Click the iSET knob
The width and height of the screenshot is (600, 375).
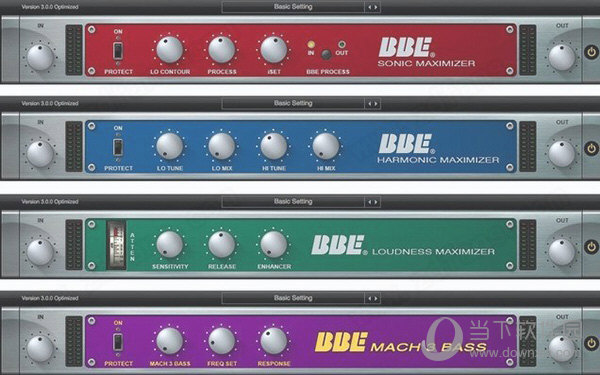pyautogui.click(x=274, y=50)
